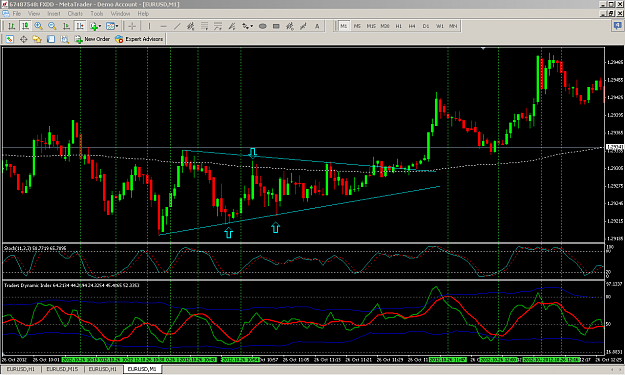Viewport: 625px width, 375px height.
Task: Select the candlesticks chart type icon
Action: [x=25, y=26]
